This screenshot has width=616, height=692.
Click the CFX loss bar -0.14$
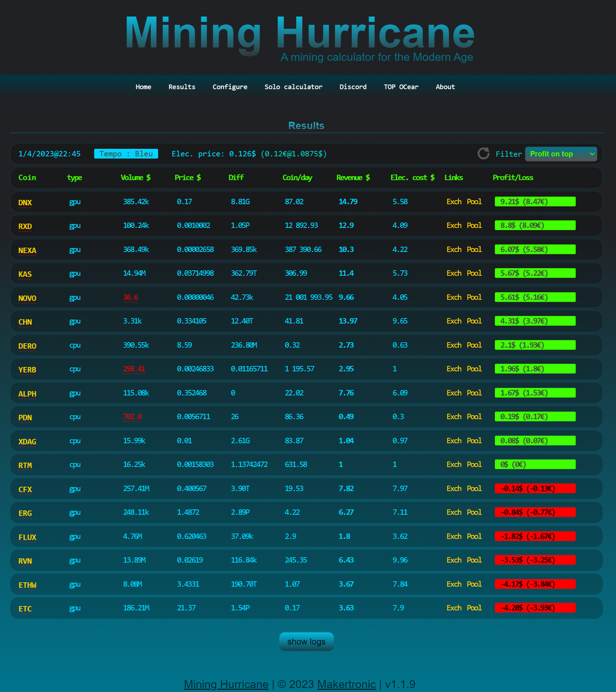click(x=535, y=488)
